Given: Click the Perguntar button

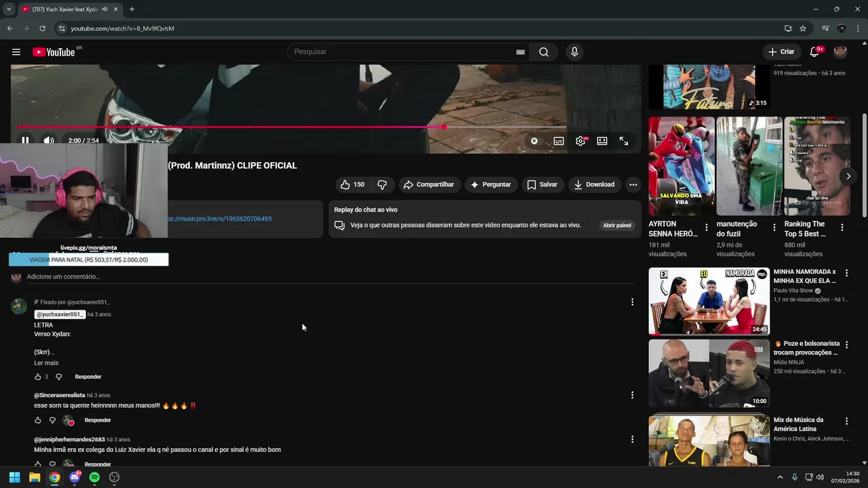Looking at the screenshot, I should coord(491,184).
